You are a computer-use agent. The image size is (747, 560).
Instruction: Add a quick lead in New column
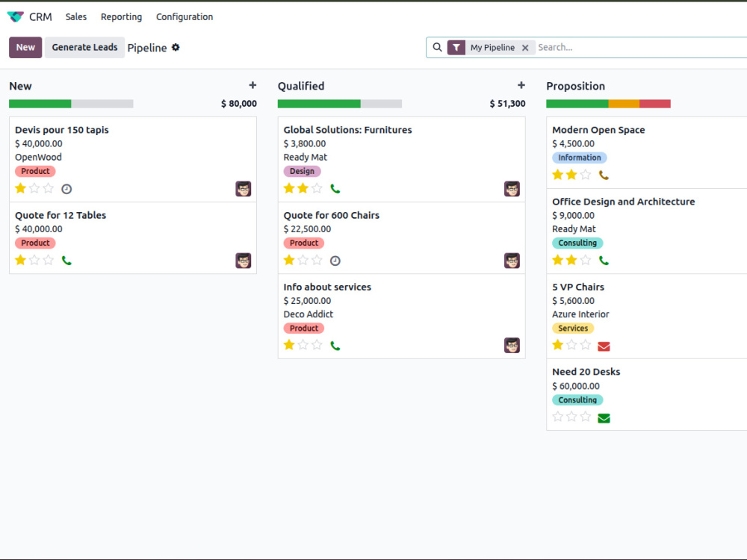tap(252, 85)
